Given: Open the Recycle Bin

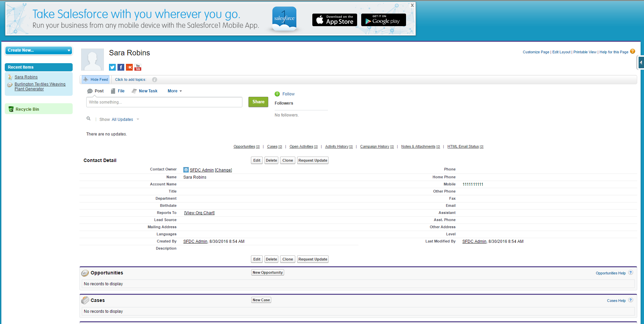Looking at the screenshot, I should click(27, 109).
